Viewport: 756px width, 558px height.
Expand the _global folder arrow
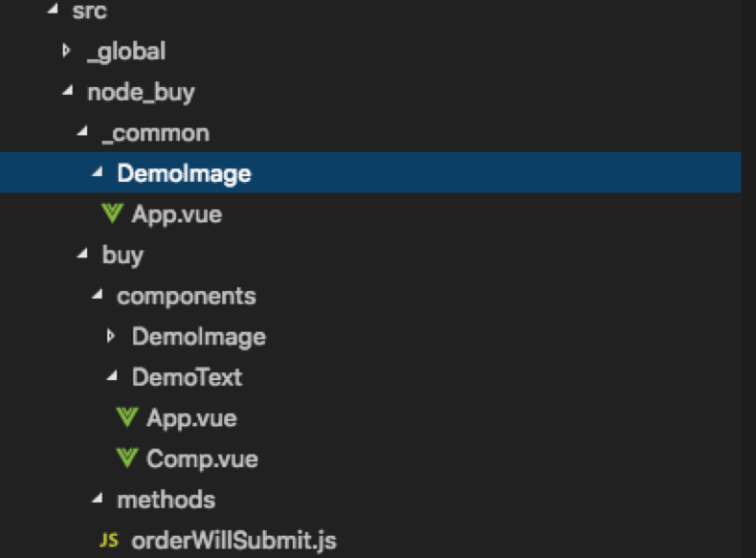tap(67, 50)
